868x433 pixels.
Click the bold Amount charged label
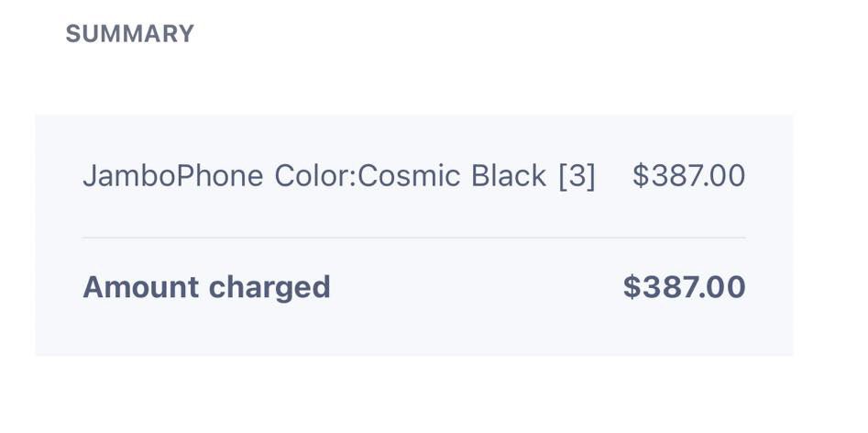[x=206, y=288]
